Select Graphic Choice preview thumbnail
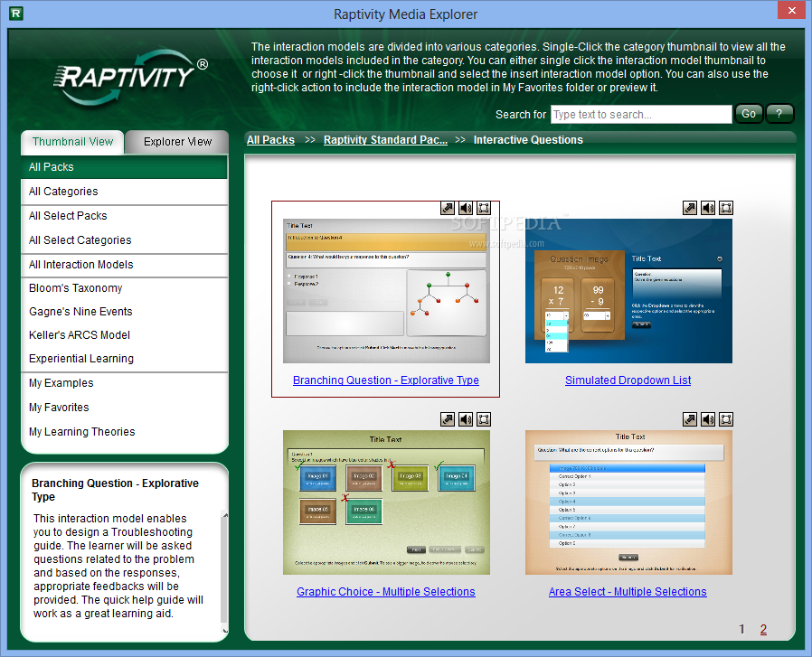This screenshot has width=812, height=657. click(x=386, y=502)
